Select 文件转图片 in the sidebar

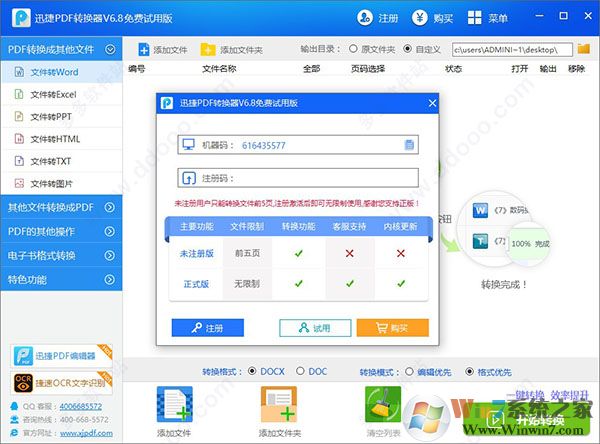click(61, 183)
